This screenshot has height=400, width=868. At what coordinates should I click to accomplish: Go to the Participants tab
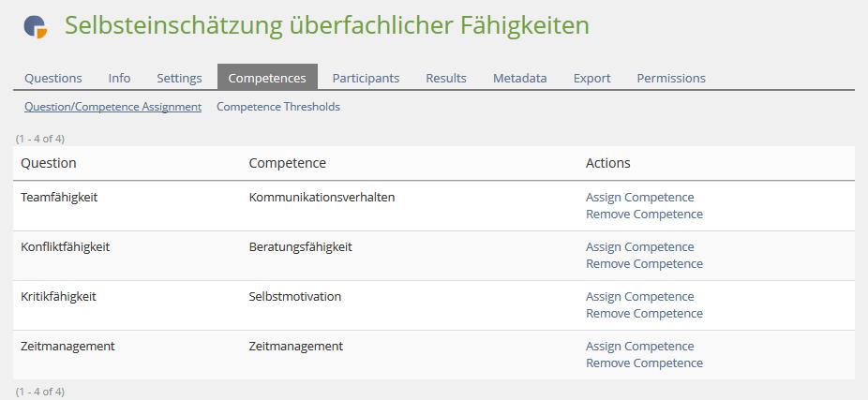(x=366, y=78)
